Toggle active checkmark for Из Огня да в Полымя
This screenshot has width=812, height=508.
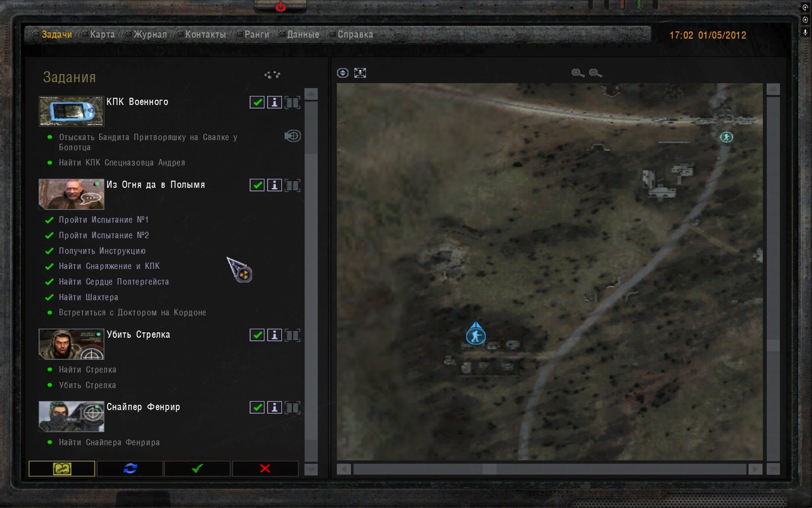[257, 185]
